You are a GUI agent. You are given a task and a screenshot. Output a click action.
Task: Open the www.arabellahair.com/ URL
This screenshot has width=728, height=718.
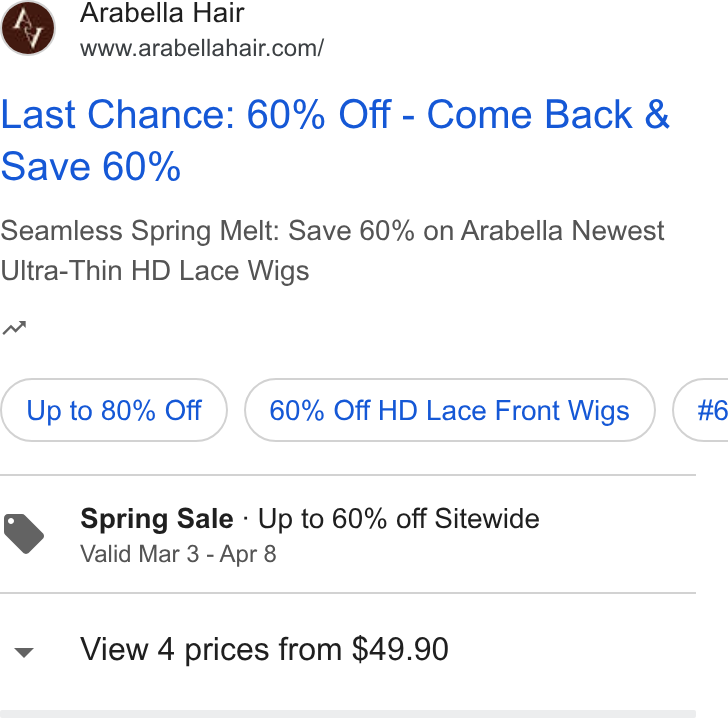tap(202, 48)
